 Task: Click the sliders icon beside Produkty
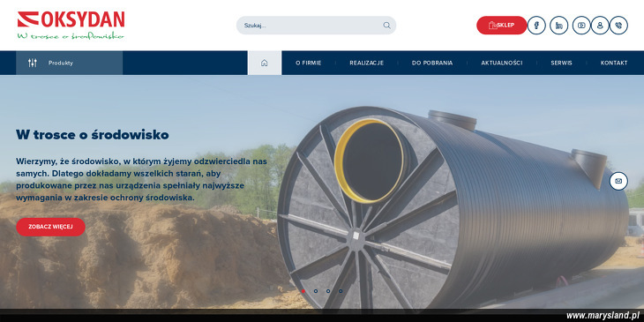(33, 63)
